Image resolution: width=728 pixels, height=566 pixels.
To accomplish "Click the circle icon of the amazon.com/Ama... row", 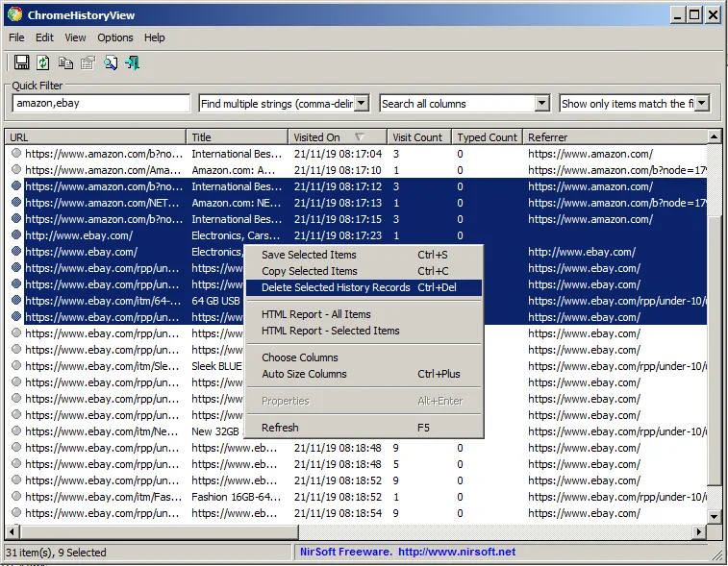I will tap(16, 169).
